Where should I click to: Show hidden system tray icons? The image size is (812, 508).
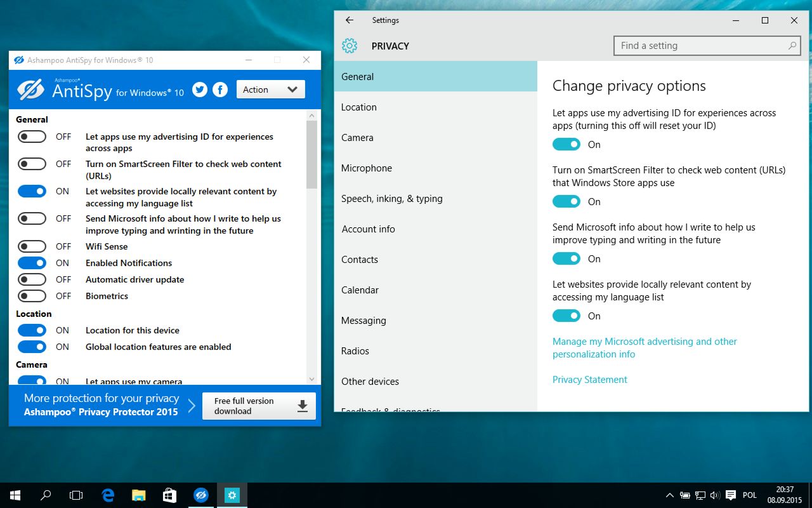(670, 495)
